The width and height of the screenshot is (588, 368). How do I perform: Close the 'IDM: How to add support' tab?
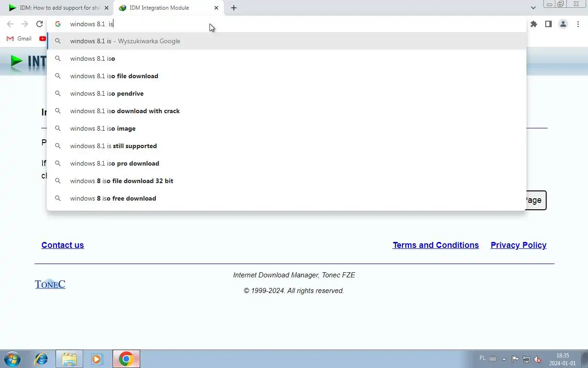[x=107, y=8]
